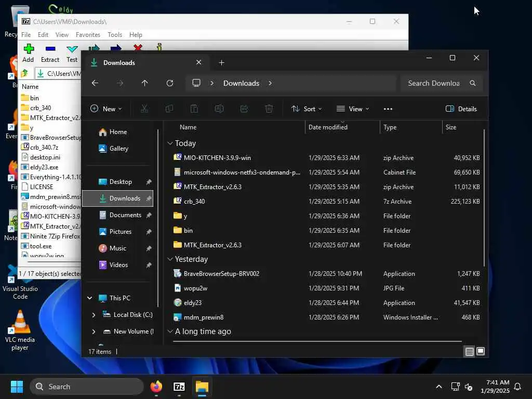
Task: Click the up-folder icon in 7-Zip address bar
Action: (24, 73)
